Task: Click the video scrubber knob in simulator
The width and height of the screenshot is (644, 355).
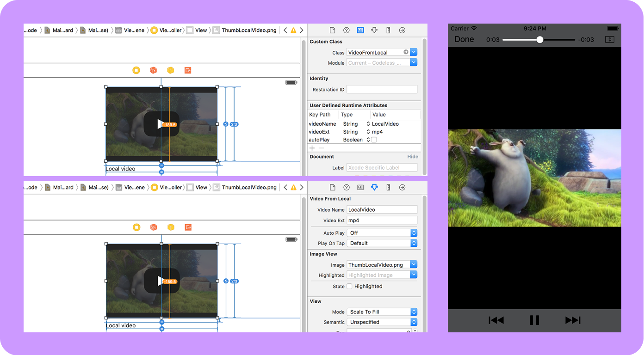Action: click(x=540, y=40)
